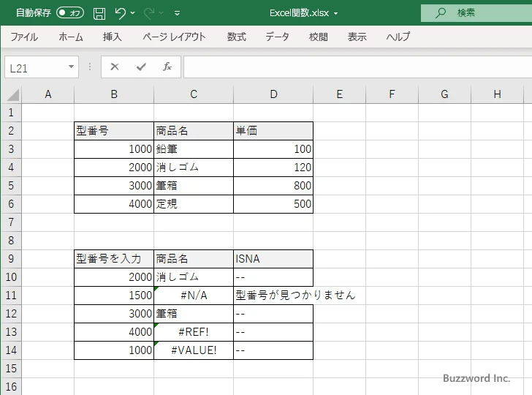Viewport: 532px width, 395px height.
Task: Click the Redo arrow icon
Action: pyautogui.click(x=148, y=13)
